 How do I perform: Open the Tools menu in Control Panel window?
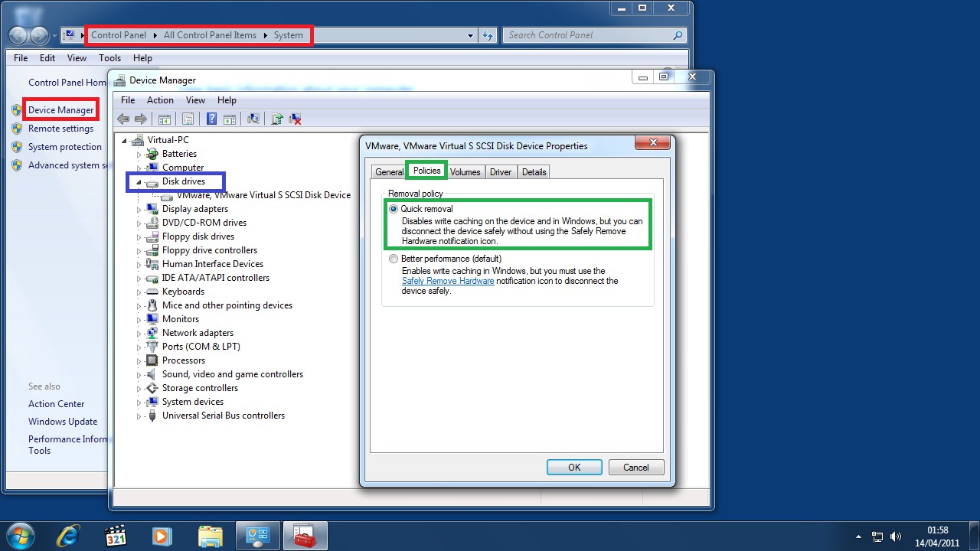pos(109,58)
